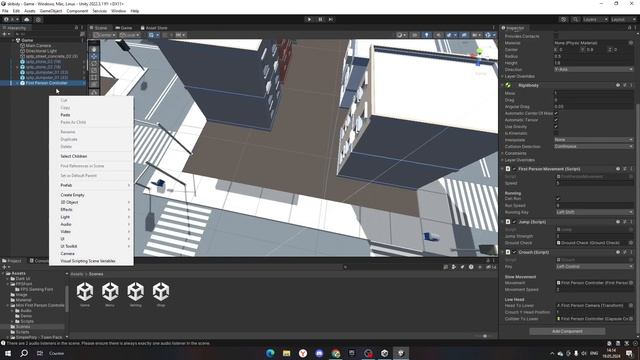Click the Step frame button
The width and height of the screenshot is (640, 360).
coord(331,19)
